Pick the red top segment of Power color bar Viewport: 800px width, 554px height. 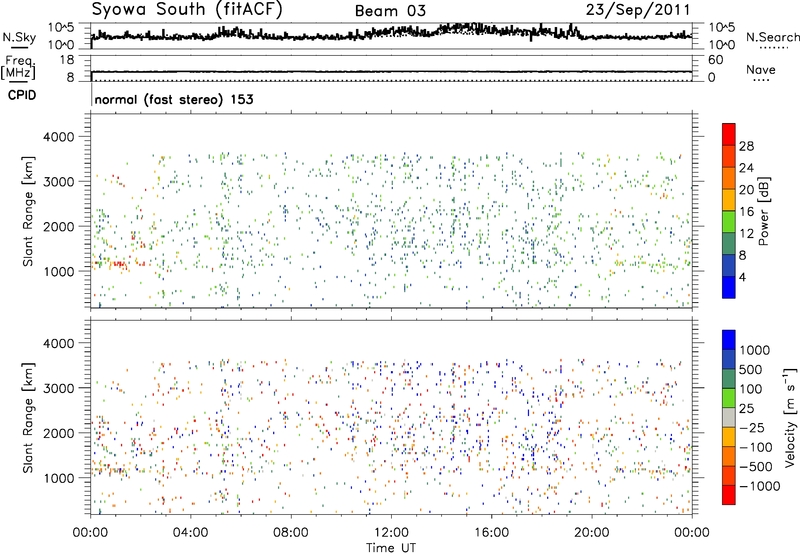point(729,134)
